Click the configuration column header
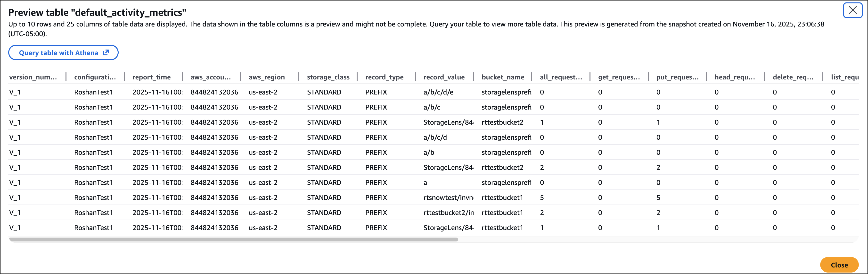 [x=95, y=77]
